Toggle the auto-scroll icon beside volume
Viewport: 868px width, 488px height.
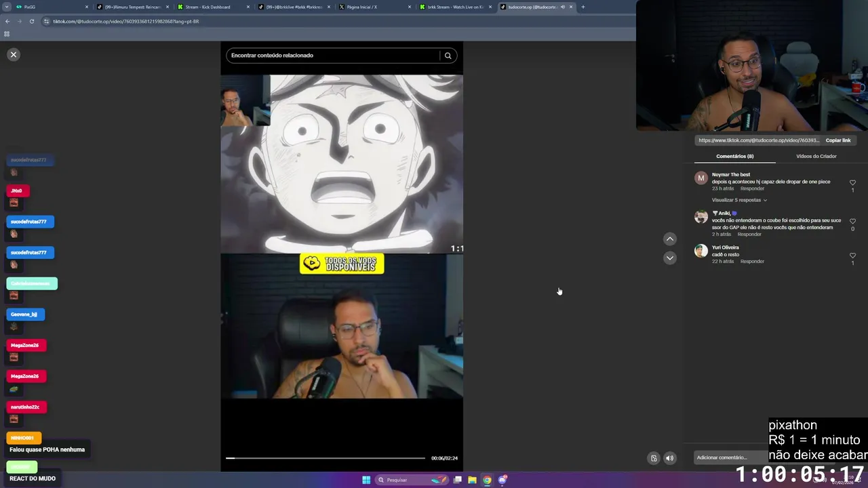(654, 458)
